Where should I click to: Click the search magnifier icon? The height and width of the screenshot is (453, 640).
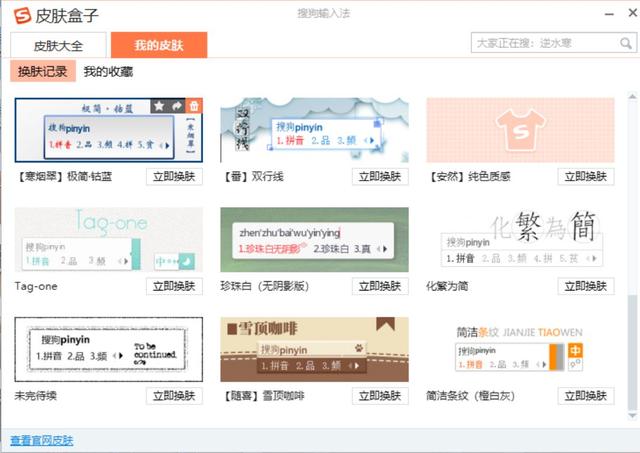pos(625,43)
